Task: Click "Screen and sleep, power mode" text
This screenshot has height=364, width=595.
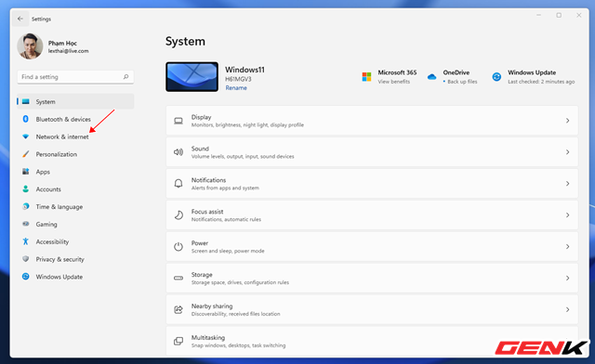Action: click(228, 251)
